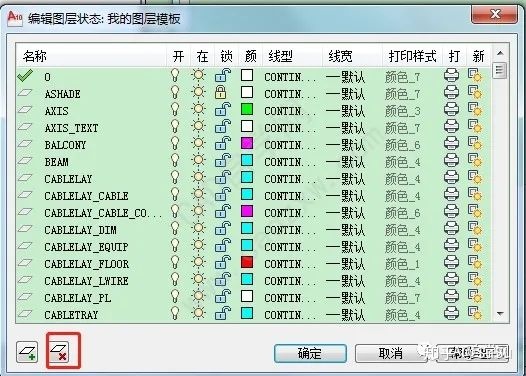Click new viewport freeze icon for BALCONY

(x=475, y=143)
